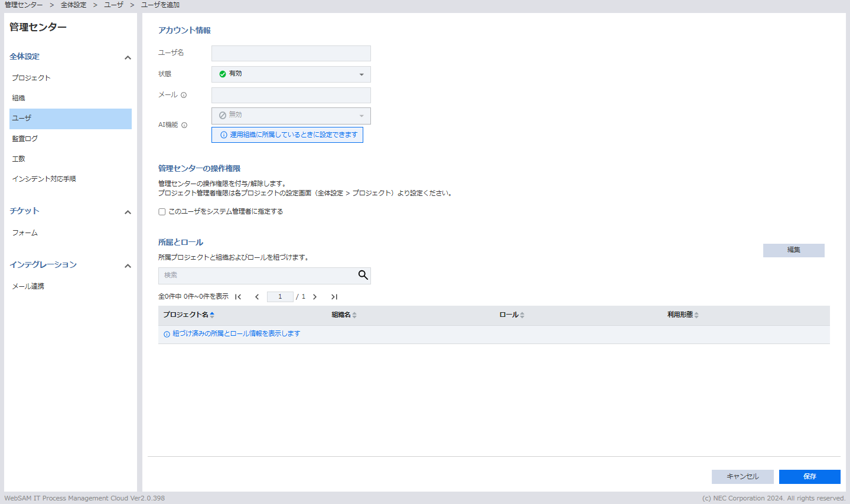Collapse the 全体設定 sidebar section
The image size is (850, 504).
[x=128, y=58]
